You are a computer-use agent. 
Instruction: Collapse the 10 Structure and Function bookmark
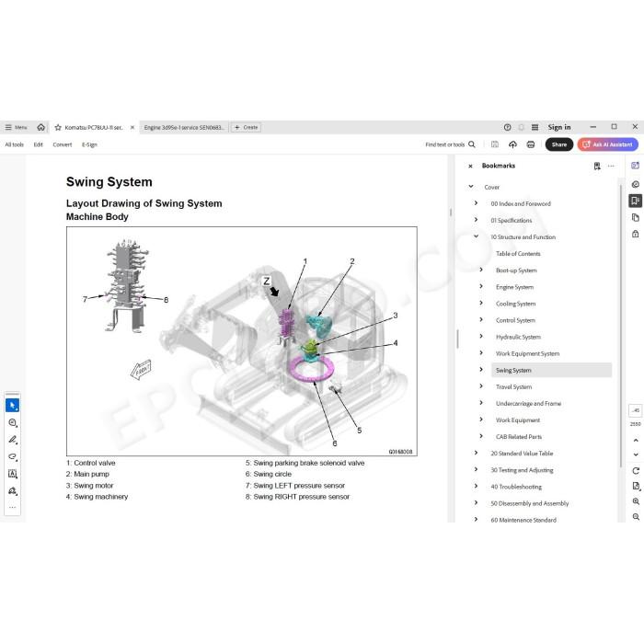coord(476,236)
